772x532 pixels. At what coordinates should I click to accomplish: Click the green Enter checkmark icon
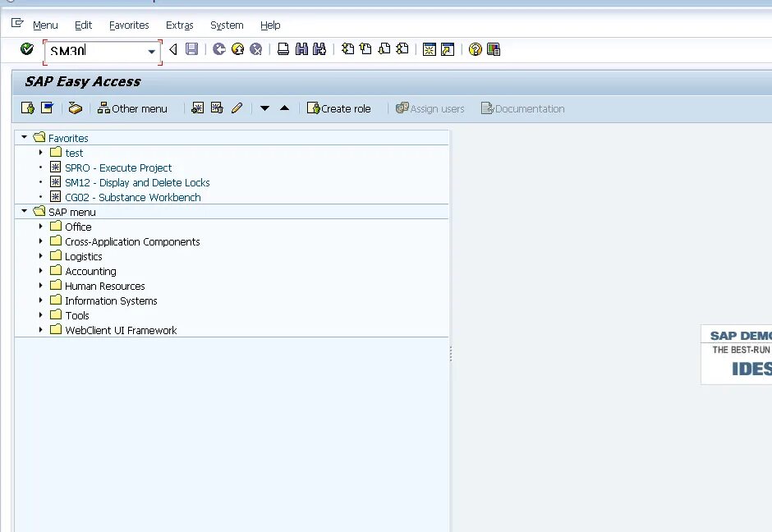pyautogui.click(x=26, y=48)
